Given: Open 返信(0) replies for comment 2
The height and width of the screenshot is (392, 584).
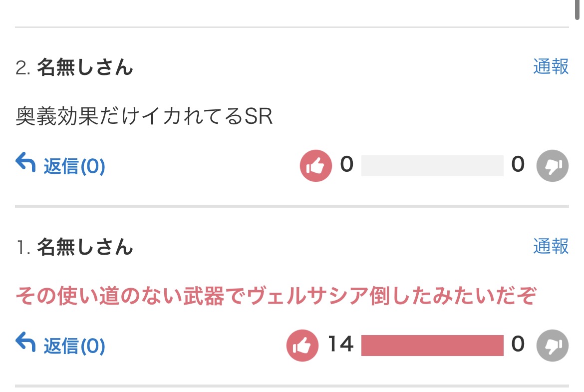Looking at the screenshot, I should point(74,166).
